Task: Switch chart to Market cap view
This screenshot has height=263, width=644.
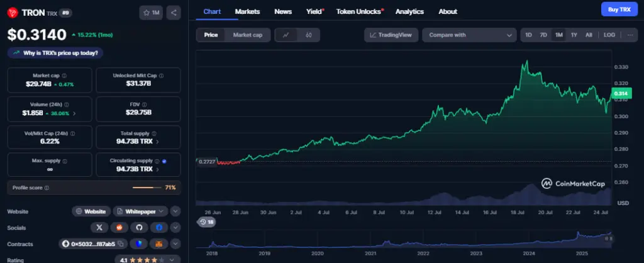Action: coord(248,35)
